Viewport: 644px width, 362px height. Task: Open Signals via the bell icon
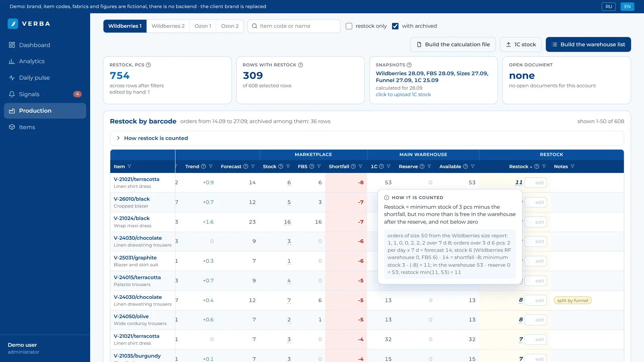point(12,94)
